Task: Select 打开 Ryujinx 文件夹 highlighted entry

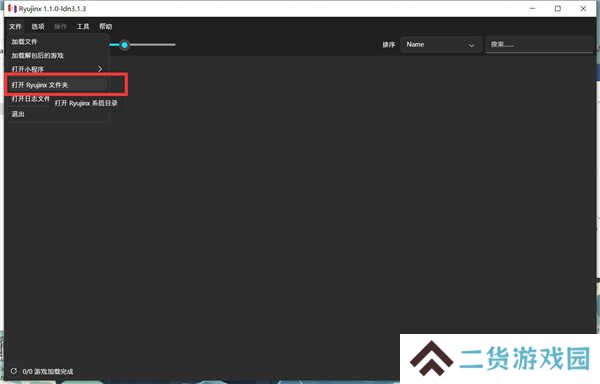Action: click(x=57, y=85)
